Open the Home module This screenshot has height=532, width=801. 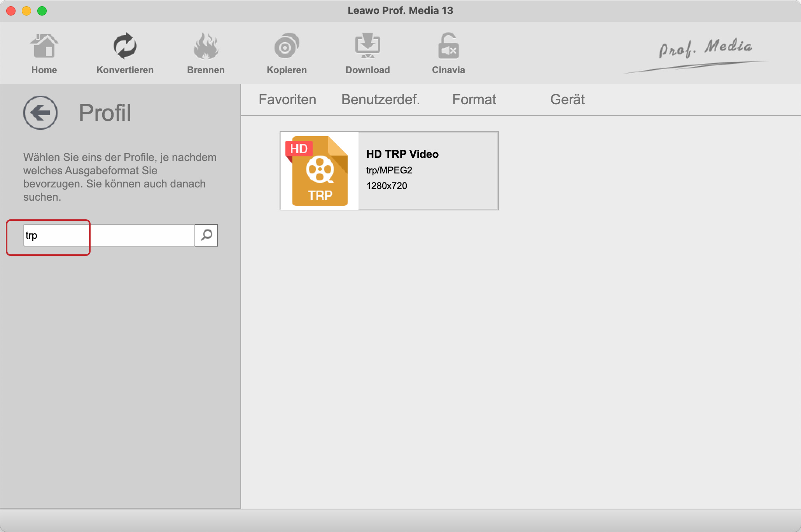tap(44, 54)
